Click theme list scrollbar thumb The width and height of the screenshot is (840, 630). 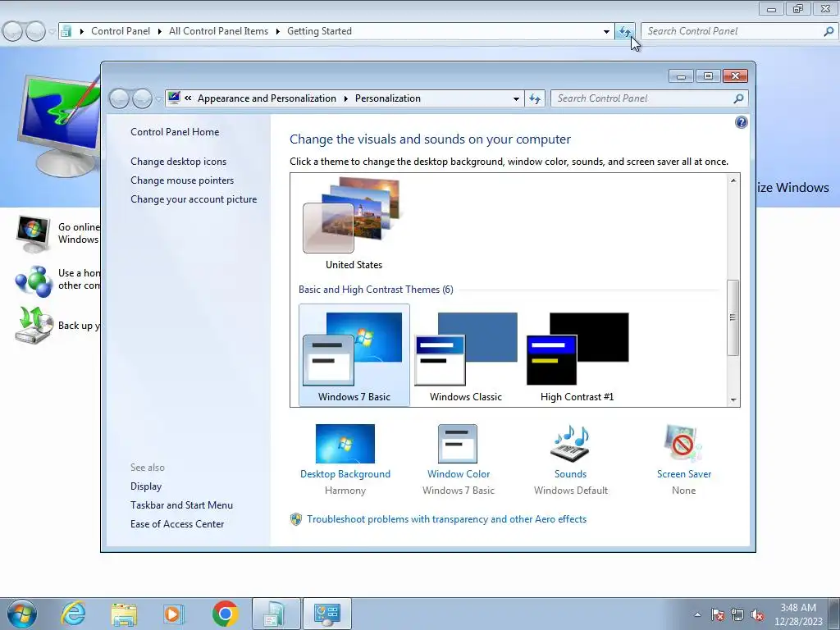pyautogui.click(x=733, y=317)
